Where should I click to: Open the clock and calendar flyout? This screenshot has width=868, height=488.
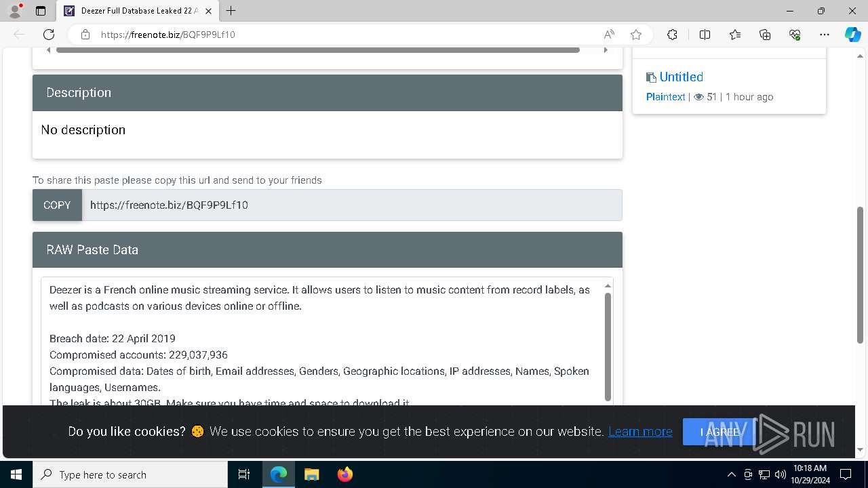(x=810, y=474)
